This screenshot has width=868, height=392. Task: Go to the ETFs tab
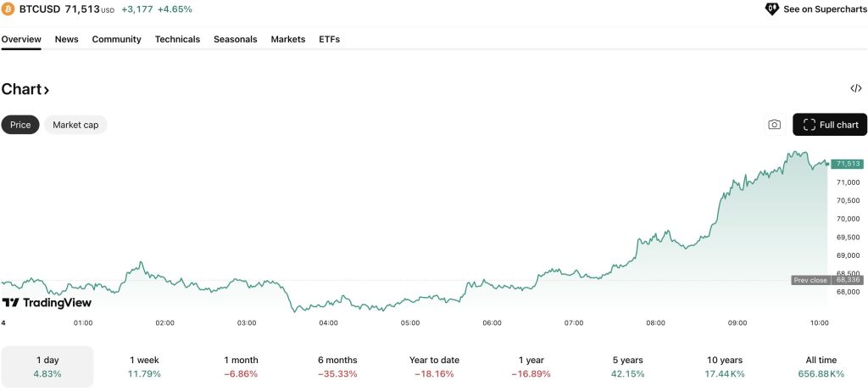point(329,39)
